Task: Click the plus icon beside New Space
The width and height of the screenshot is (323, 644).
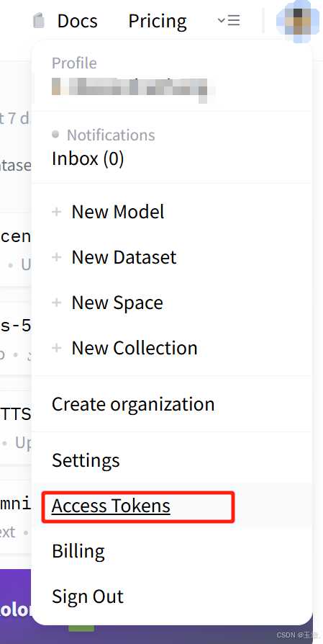Action: click(x=57, y=303)
